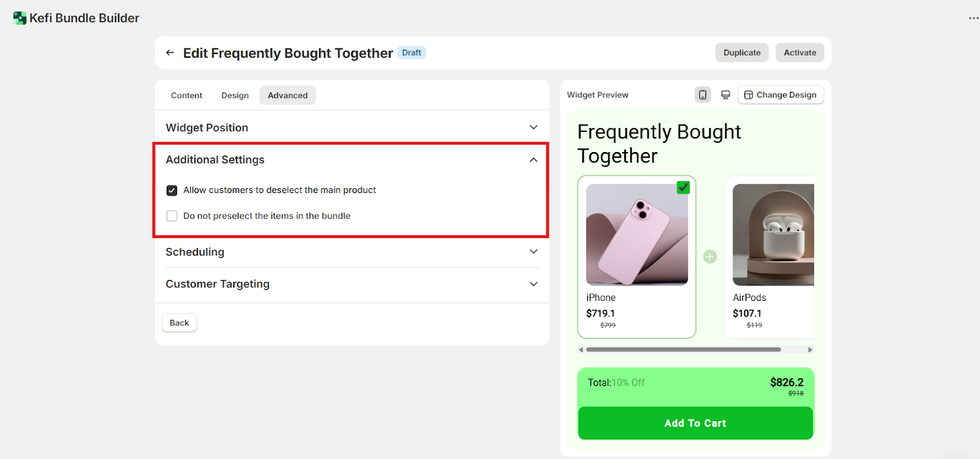980x459 pixels.
Task: Click the AirPods product thumbnail
Action: (x=773, y=235)
